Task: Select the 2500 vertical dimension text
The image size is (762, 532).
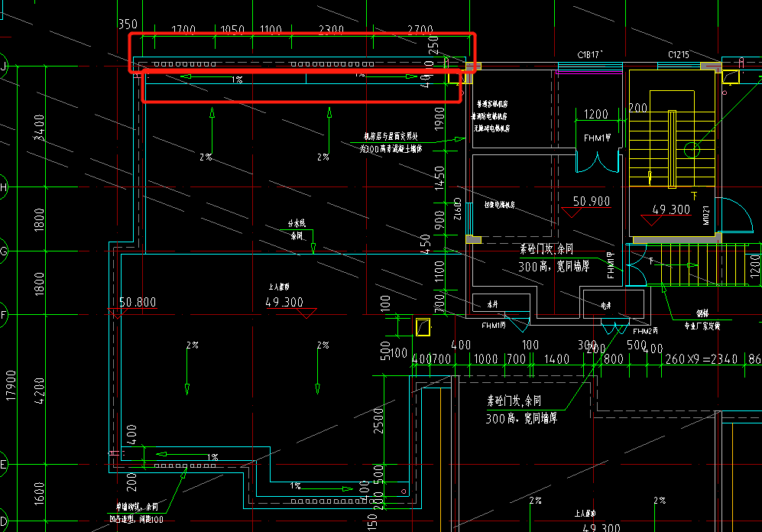Action: 378,420
